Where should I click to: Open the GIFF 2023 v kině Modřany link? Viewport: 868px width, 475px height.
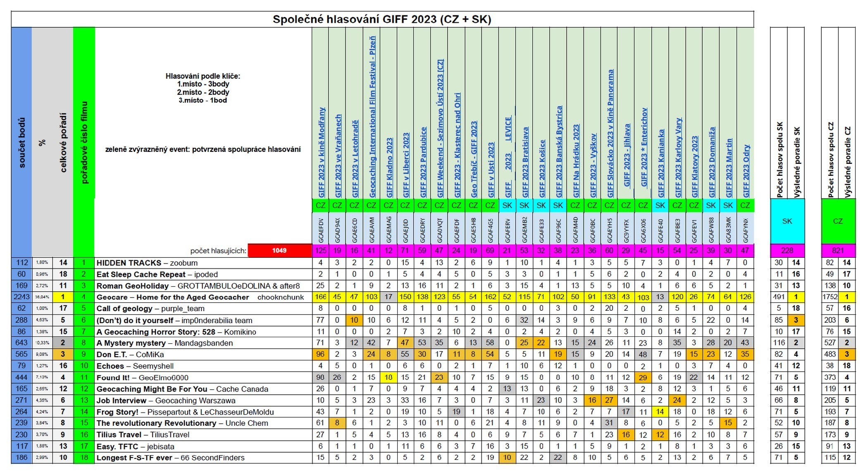click(321, 153)
